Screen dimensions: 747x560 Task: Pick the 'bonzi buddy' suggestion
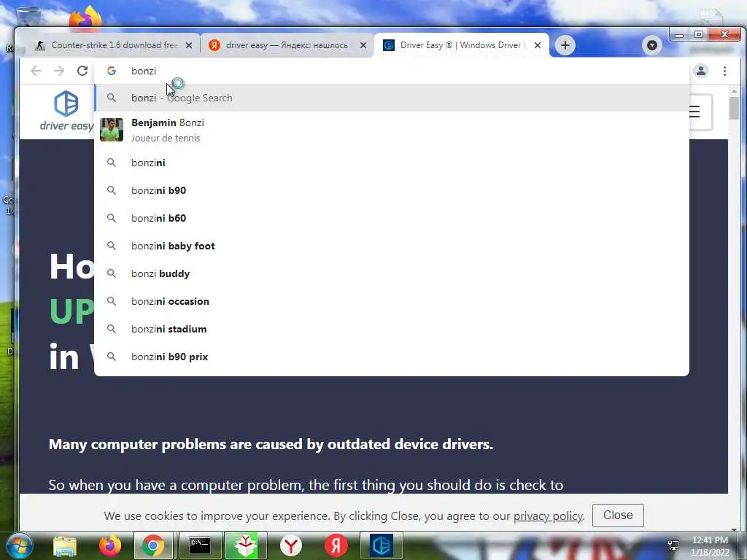(392, 274)
